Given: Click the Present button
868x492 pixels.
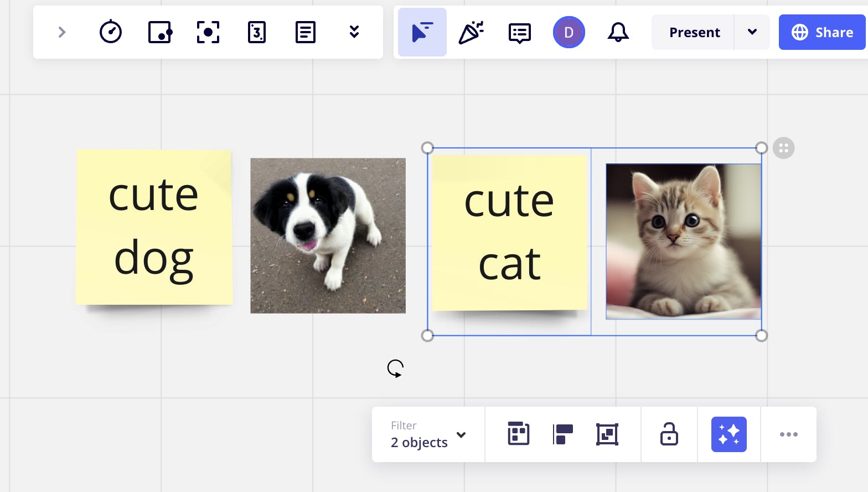Looking at the screenshot, I should tap(694, 32).
